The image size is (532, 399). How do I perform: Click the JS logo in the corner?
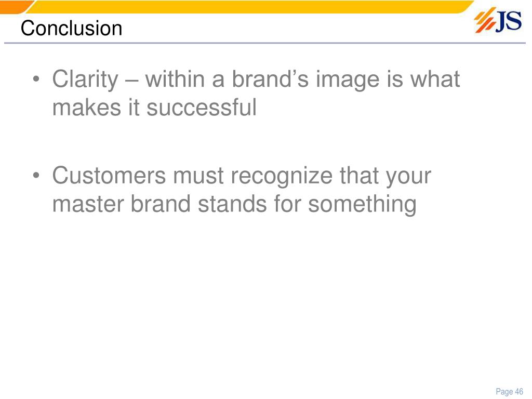coord(498,20)
